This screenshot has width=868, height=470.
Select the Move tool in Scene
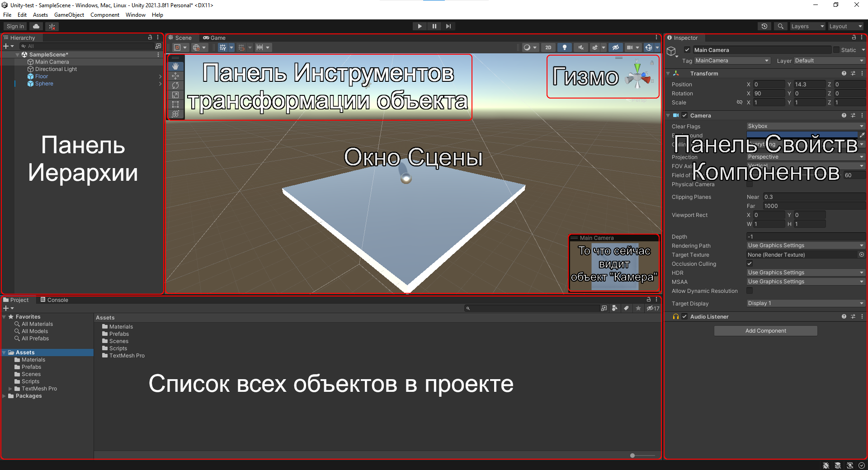(x=175, y=76)
